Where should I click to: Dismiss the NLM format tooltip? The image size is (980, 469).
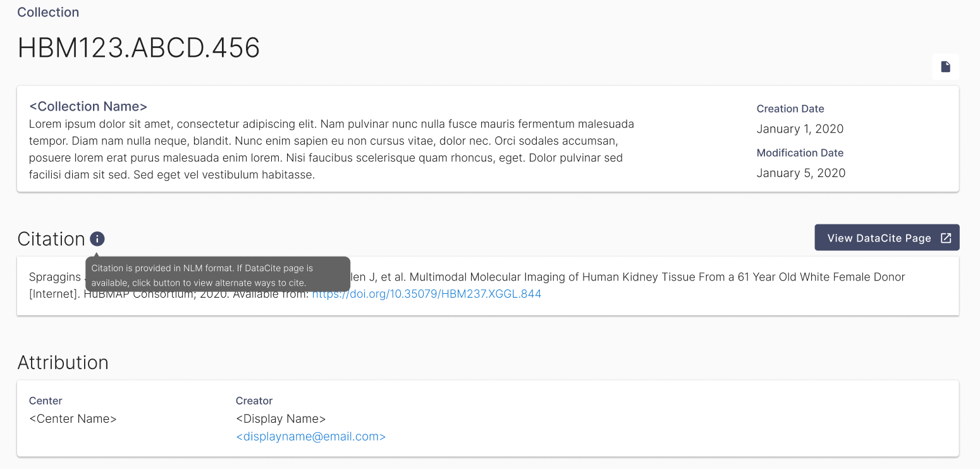tap(219, 274)
